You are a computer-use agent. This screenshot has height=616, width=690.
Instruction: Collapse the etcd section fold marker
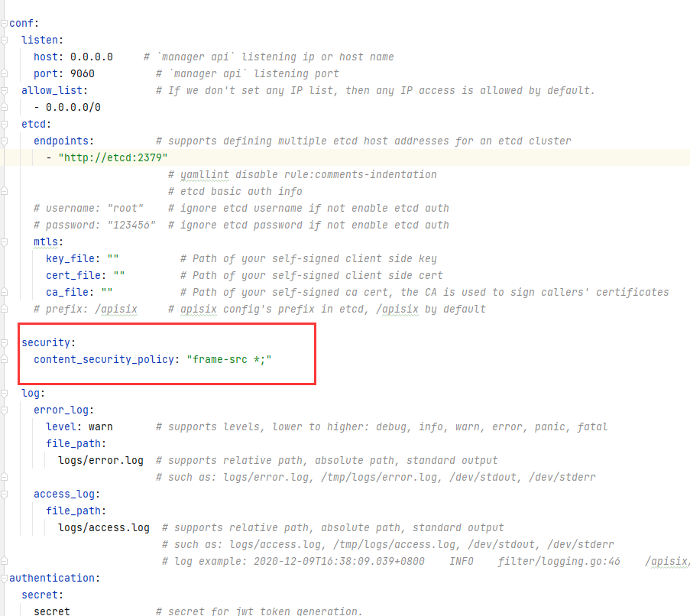coord(5,124)
